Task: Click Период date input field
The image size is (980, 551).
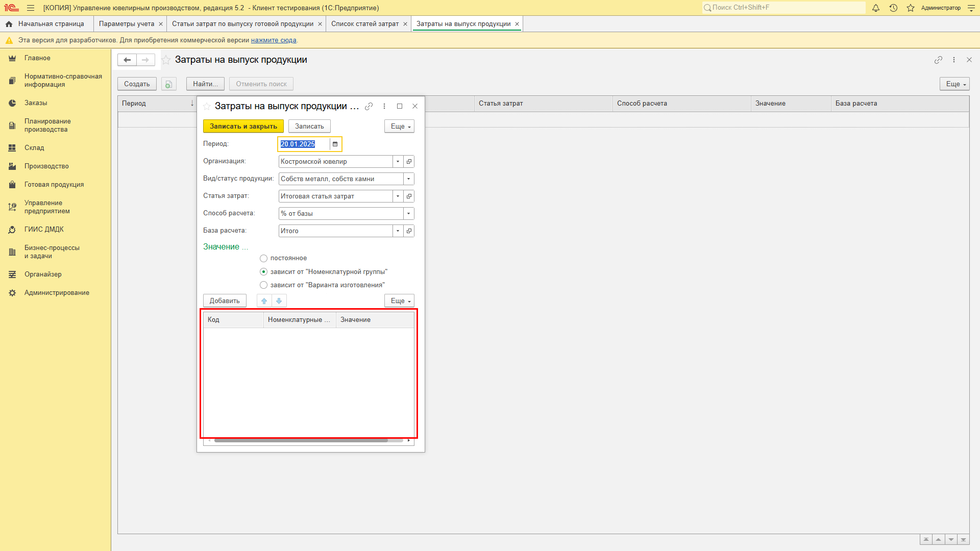Action: (304, 144)
